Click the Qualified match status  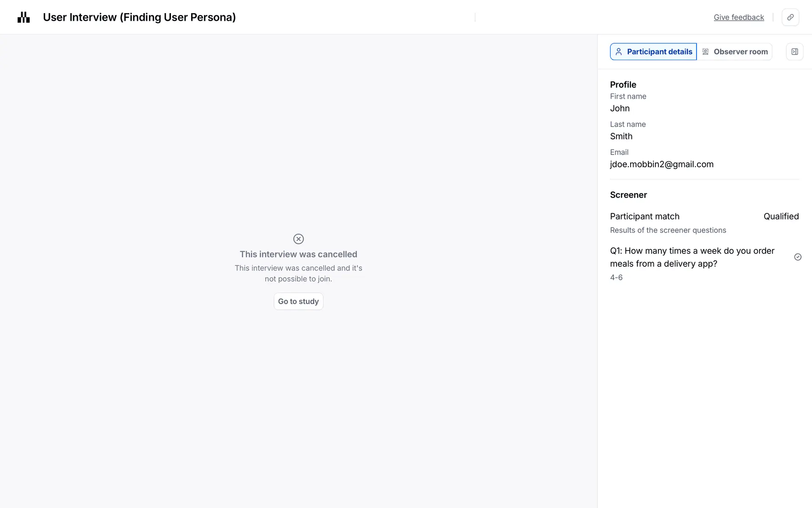coord(781,216)
